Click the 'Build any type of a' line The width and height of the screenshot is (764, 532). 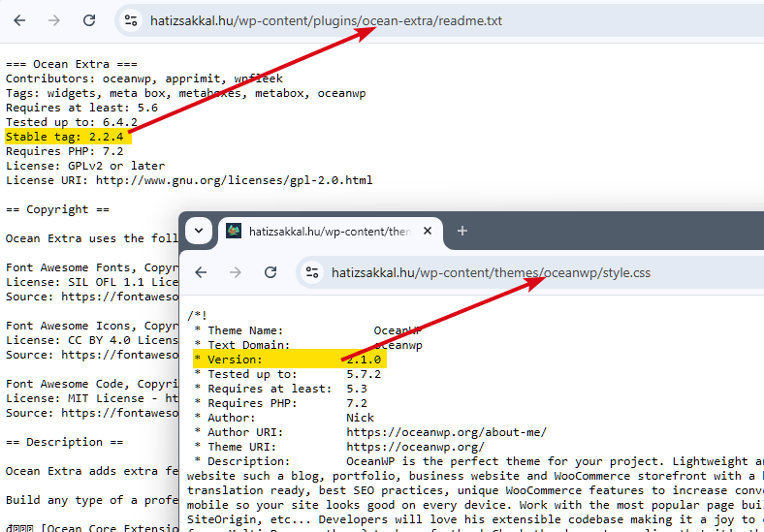[92, 500]
